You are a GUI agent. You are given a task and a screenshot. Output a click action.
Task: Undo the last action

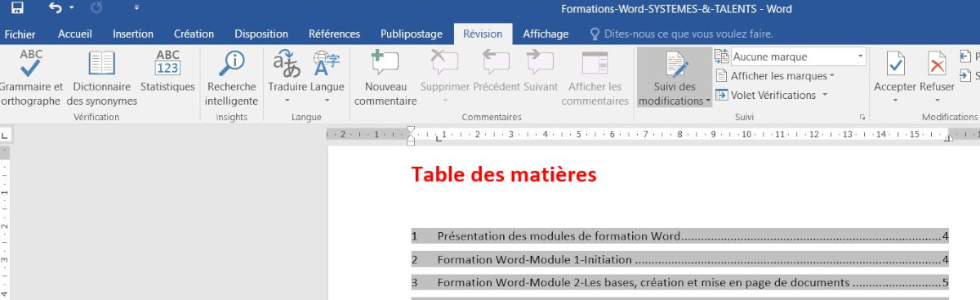point(56,8)
